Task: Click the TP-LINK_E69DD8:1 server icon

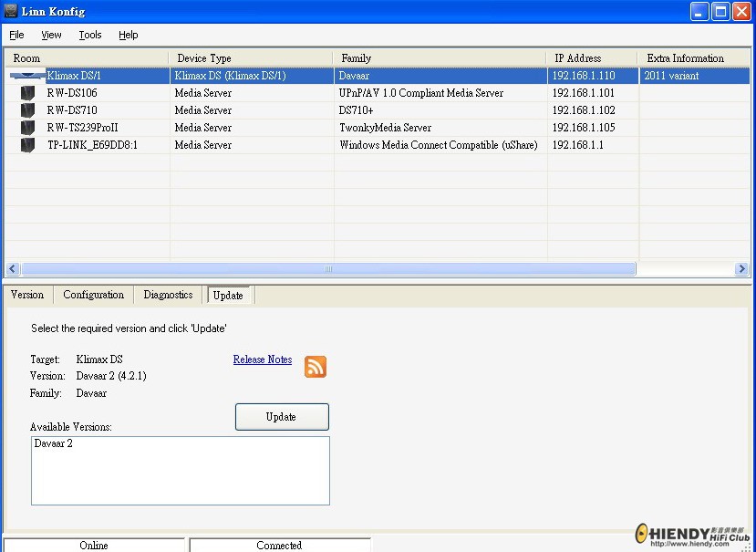Action: 28,145
